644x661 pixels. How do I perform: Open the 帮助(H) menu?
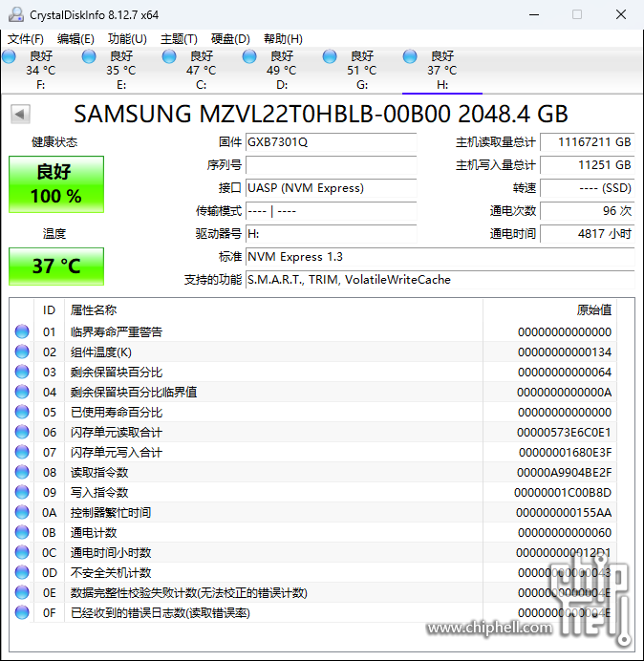[283, 39]
